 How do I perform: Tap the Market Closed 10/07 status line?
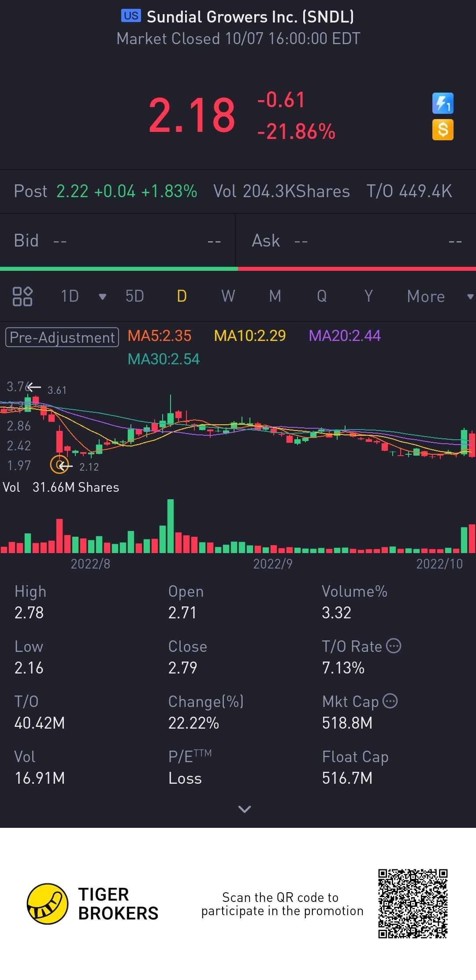[x=238, y=39]
